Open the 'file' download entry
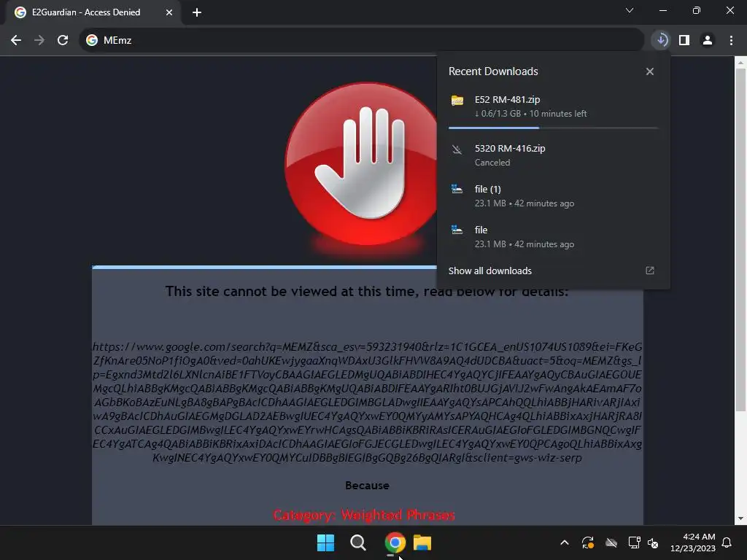The image size is (747, 560). (x=553, y=237)
